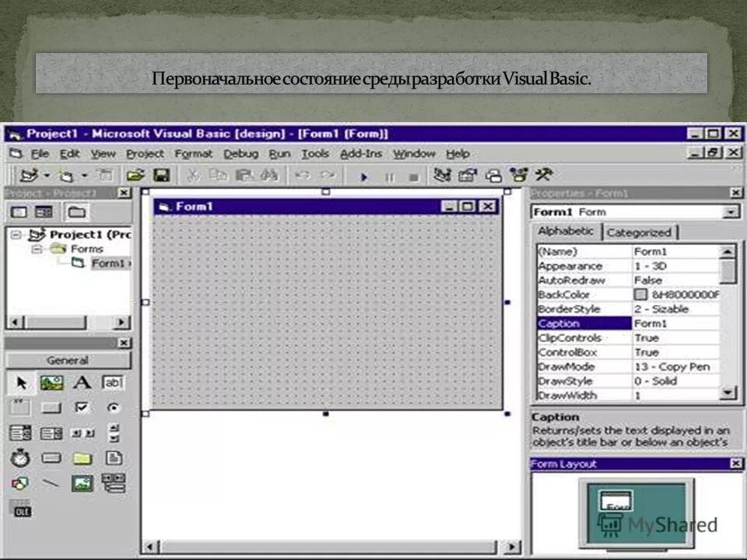
Task: Open the Project menu
Action: pyautogui.click(x=145, y=154)
